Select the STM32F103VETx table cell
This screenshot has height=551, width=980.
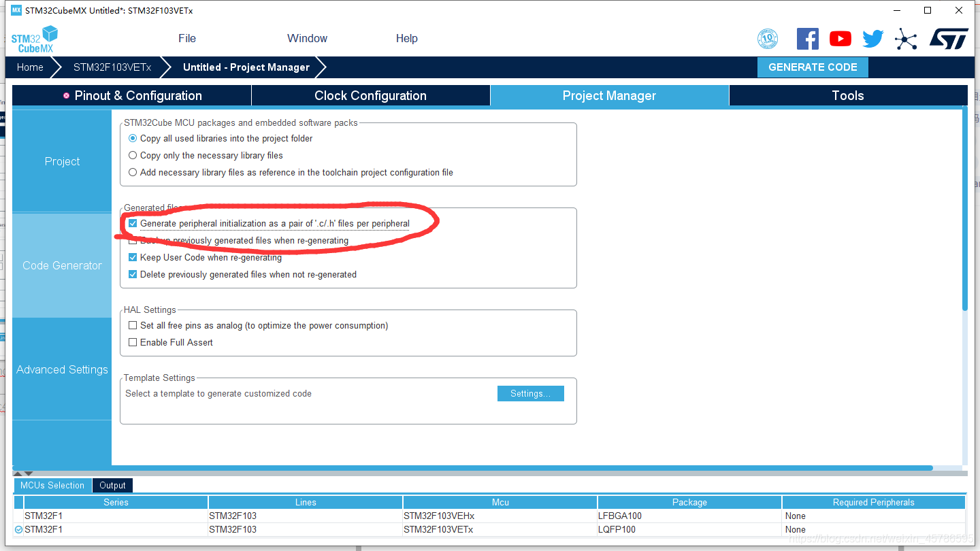(x=500, y=529)
